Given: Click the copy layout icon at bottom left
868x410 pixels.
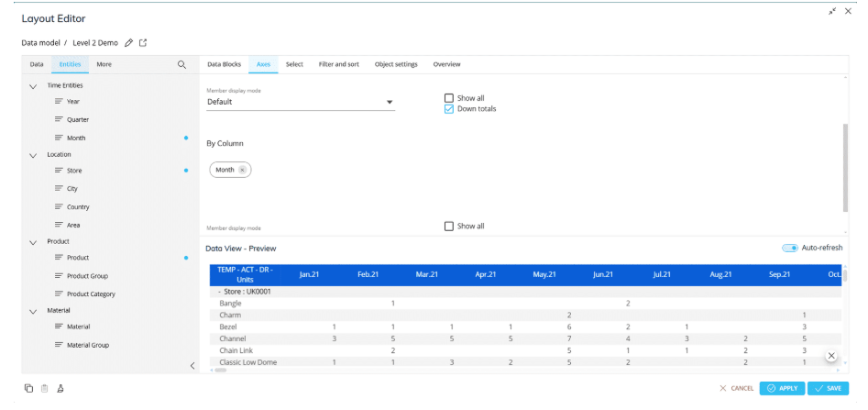Looking at the screenshot, I should [x=28, y=388].
